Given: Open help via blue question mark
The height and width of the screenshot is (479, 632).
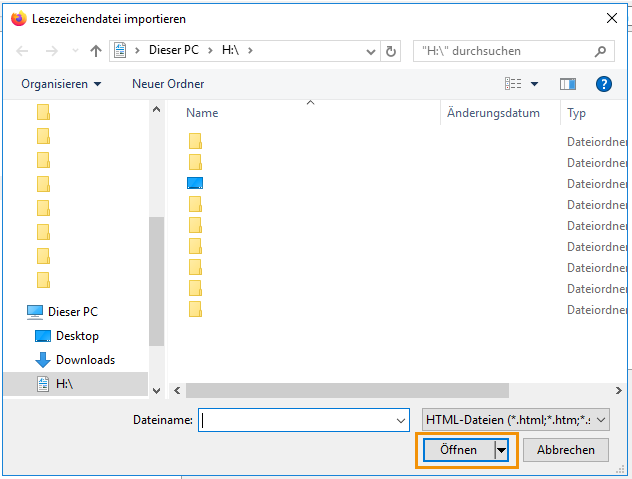Looking at the screenshot, I should point(603,84).
